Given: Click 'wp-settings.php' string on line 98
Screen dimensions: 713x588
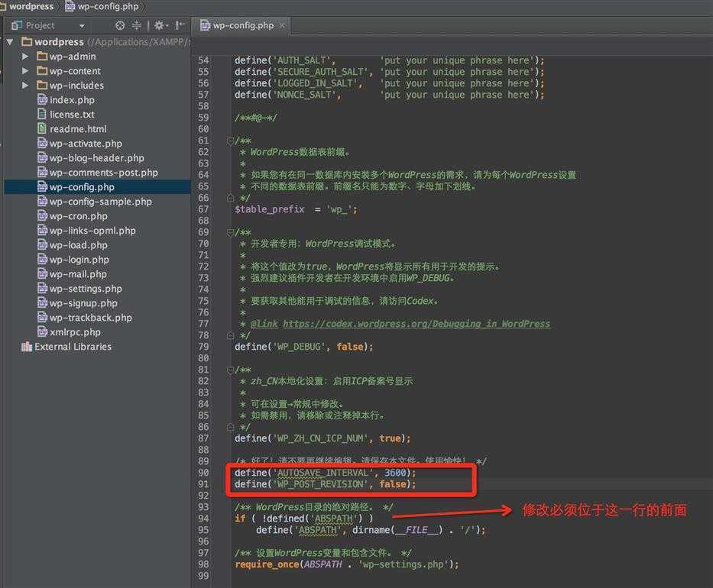Looking at the screenshot, I should click(403, 564).
